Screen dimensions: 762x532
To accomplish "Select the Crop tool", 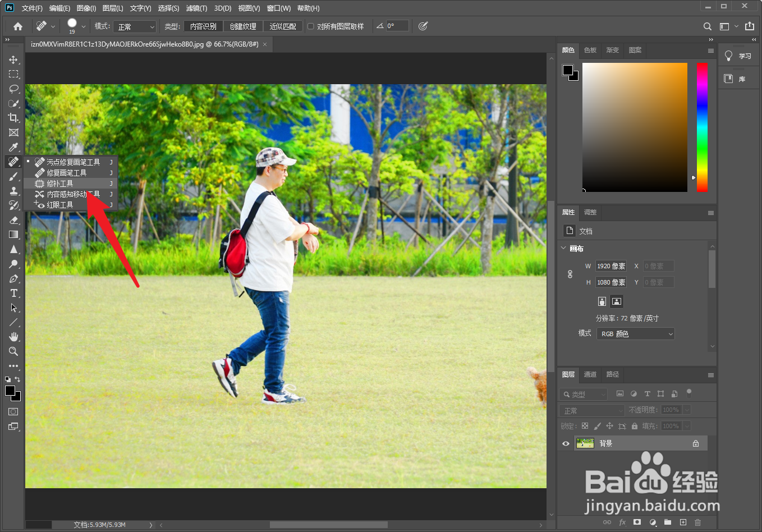I will (x=13, y=118).
